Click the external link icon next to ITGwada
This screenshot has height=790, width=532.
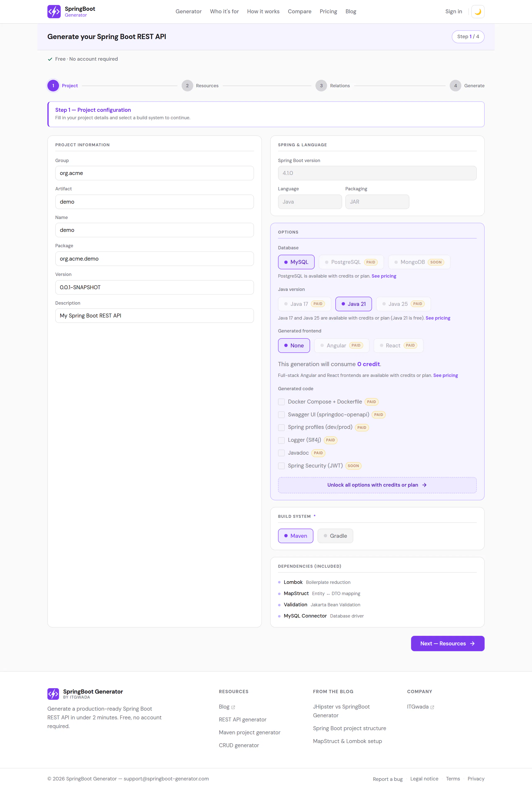click(x=432, y=707)
